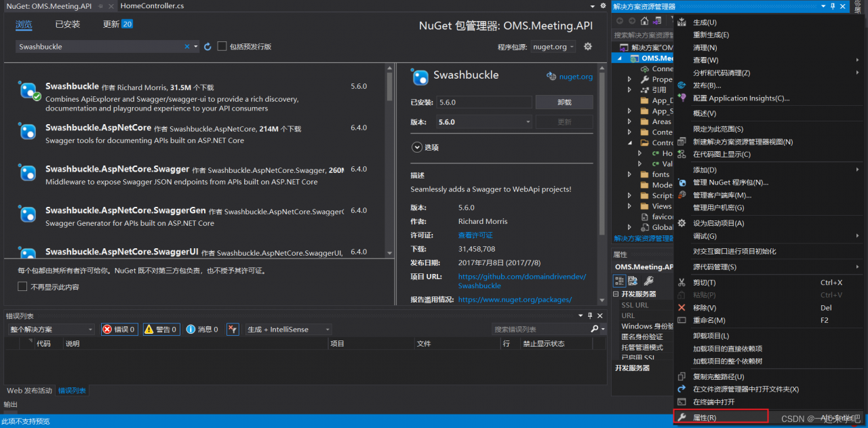
Task: Switch to Web Publish Activity tab
Action: click(x=29, y=391)
